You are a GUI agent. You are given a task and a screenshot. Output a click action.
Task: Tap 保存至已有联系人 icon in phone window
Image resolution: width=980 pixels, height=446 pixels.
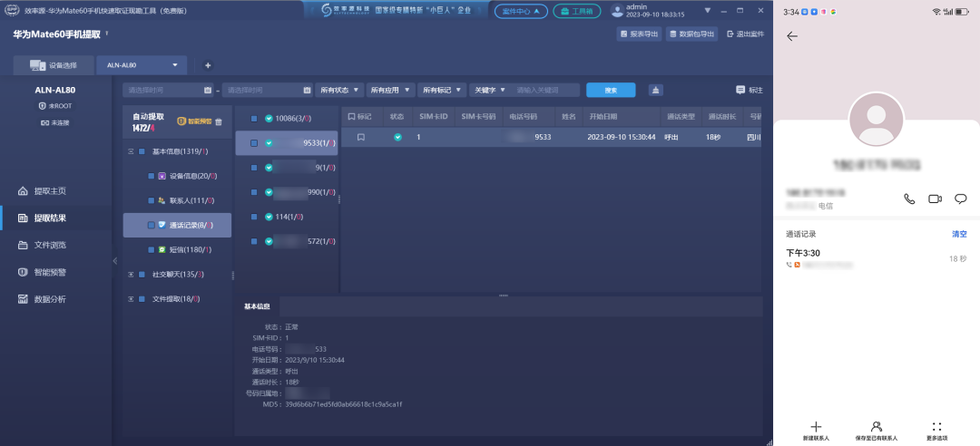(877, 427)
